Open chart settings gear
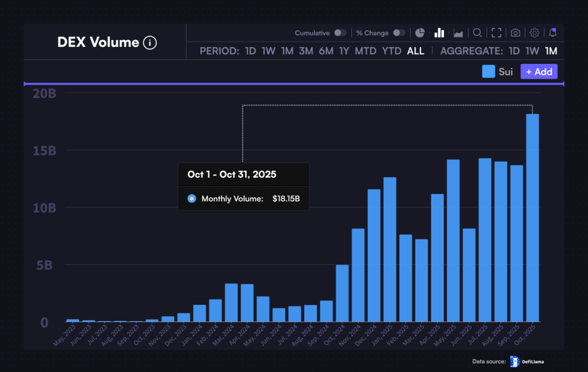The width and height of the screenshot is (588, 372). coord(535,33)
